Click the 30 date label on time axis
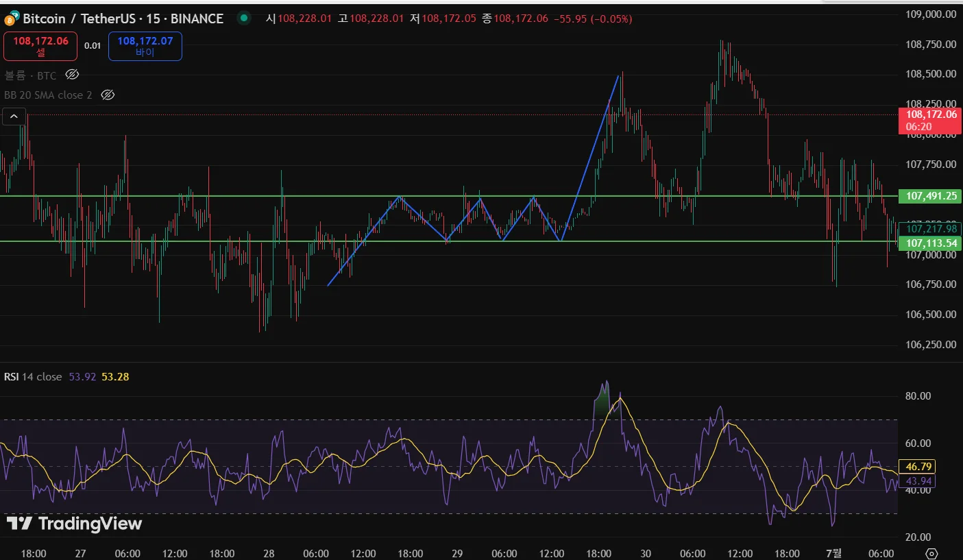This screenshot has width=963, height=560. coord(645,554)
